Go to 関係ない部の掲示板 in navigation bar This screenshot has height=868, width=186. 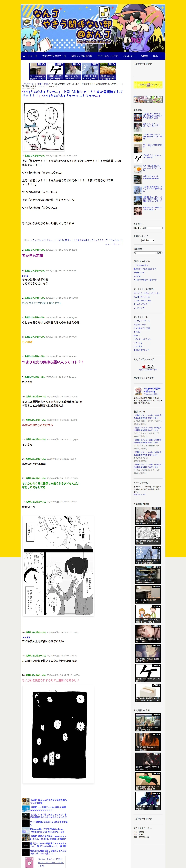82,56
